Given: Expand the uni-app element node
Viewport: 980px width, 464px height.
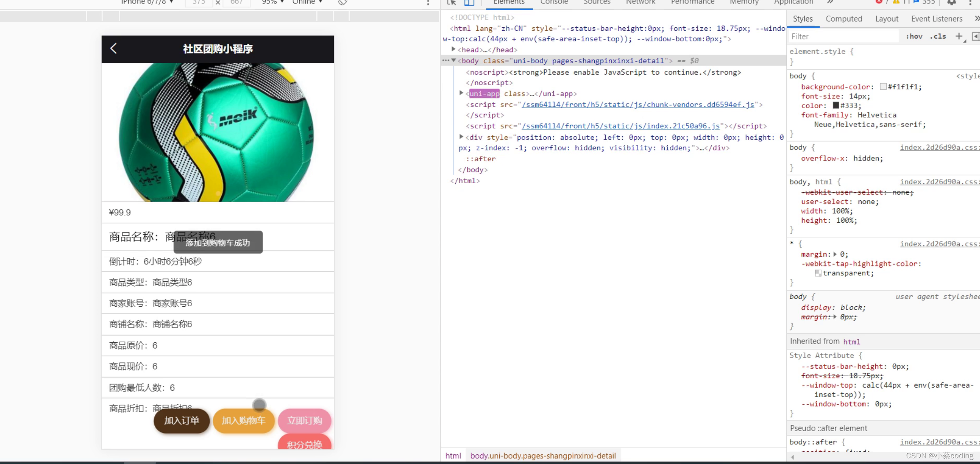Looking at the screenshot, I should click(x=461, y=93).
